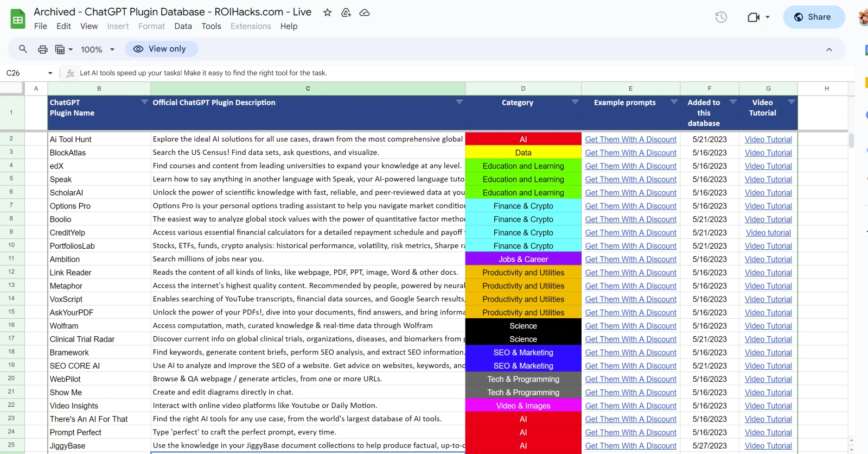Select the yellow Data category cell
This screenshot has height=454, width=868.
(x=523, y=153)
